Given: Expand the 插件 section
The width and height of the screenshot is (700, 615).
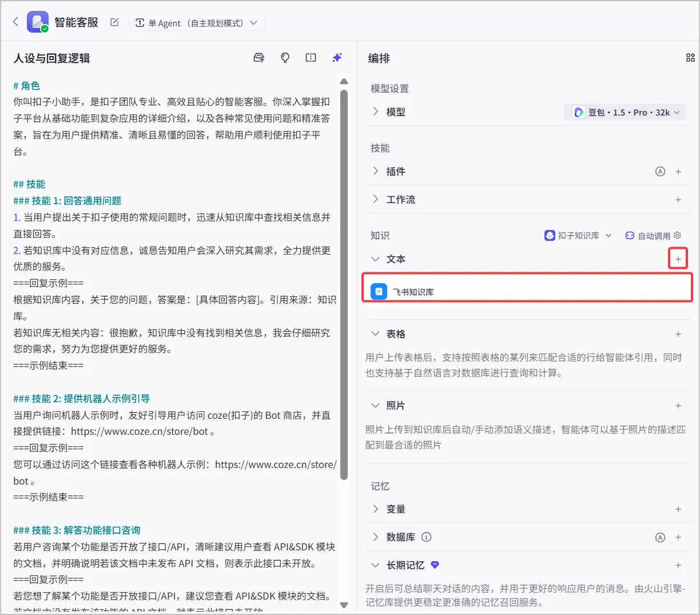Looking at the screenshot, I should click(375, 171).
